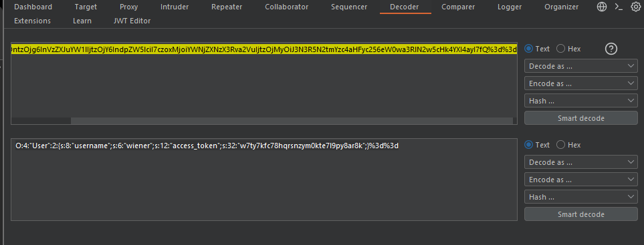The width and height of the screenshot is (644, 245).
Task: Expand 'Hash ...' dropdown in second panel
Action: pos(580,197)
